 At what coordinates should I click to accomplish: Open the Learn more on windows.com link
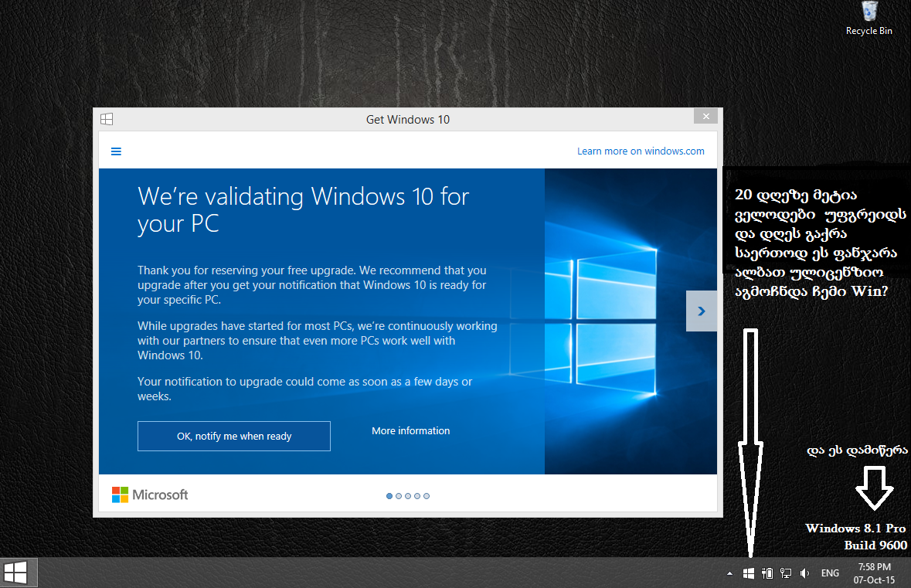(x=641, y=151)
